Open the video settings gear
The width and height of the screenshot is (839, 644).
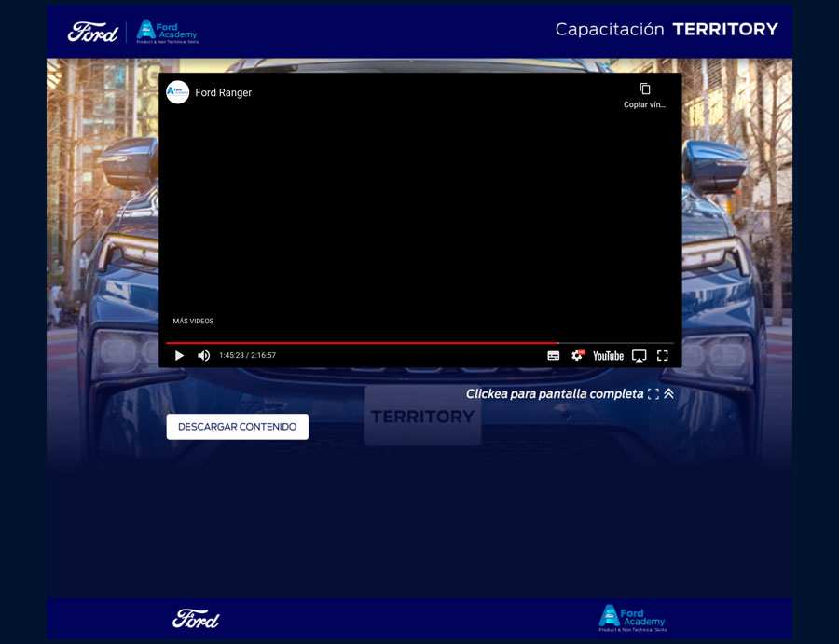point(577,355)
